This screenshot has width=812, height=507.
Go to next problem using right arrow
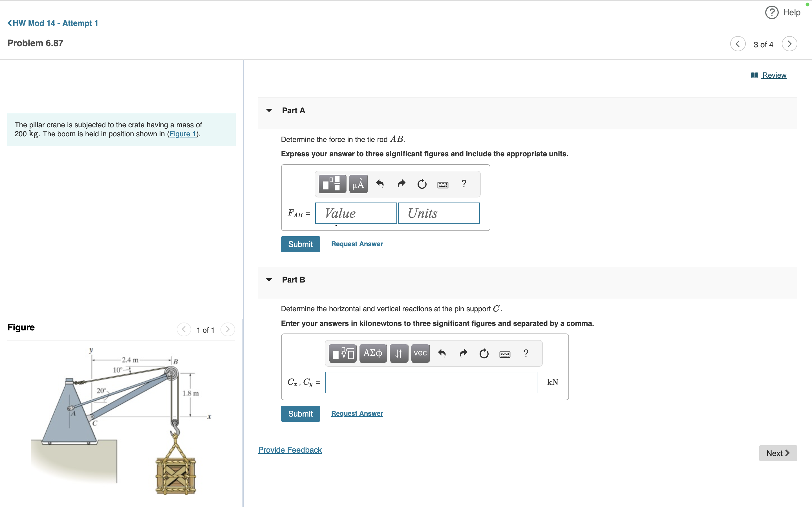[x=789, y=44]
